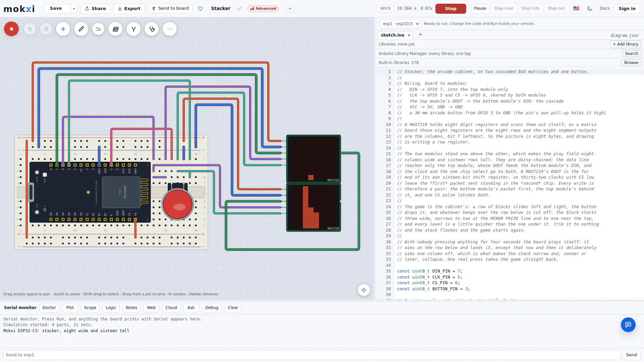Add a new file tab with plus
Viewport: 644px width, 362px height.
point(420,35)
